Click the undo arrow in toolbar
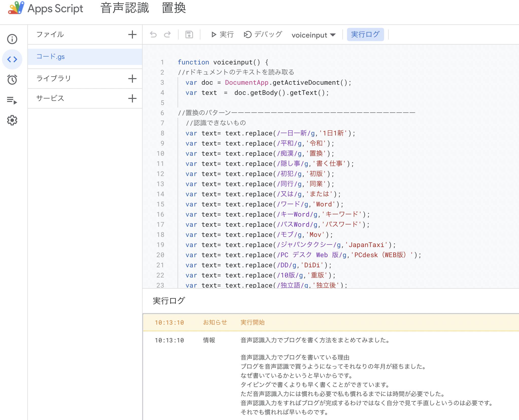This screenshot has height=420, width=519. tap(153, 34)
